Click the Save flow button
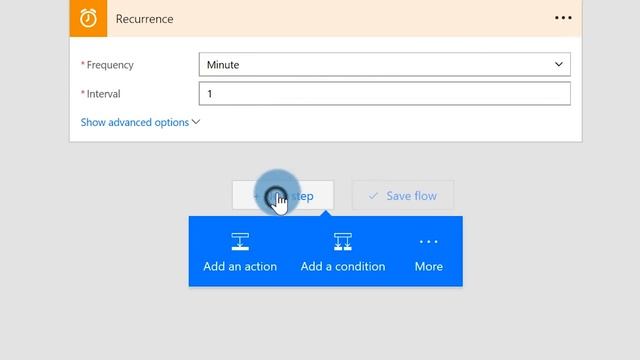Viewport: 640px width, 360px height. click(x=403, y=196)
